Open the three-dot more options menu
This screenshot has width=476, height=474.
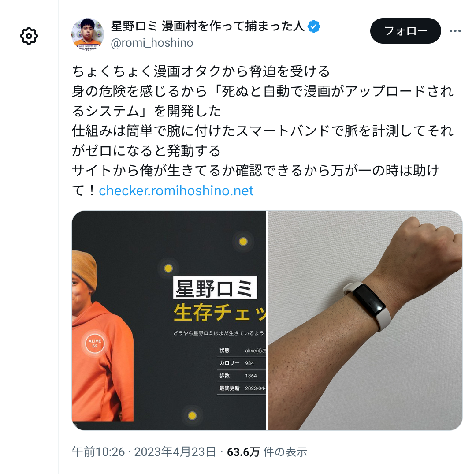click(455, 31)
